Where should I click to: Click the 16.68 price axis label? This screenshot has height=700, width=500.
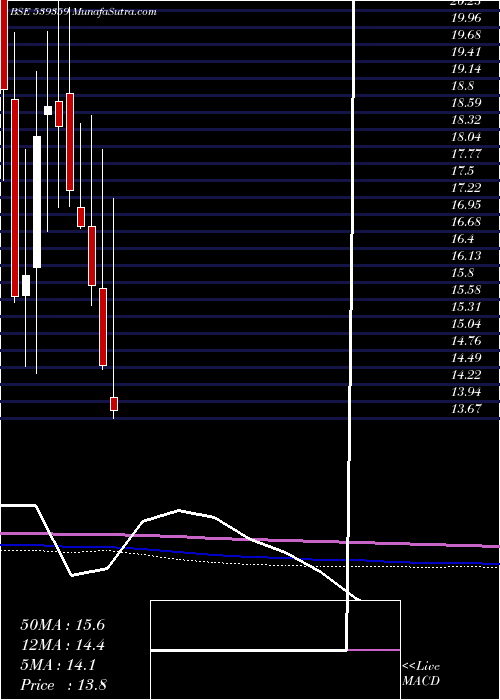point(466,222)
